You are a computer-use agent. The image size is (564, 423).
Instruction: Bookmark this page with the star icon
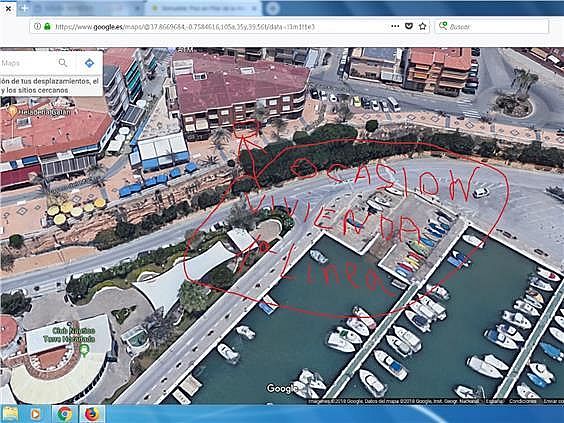tap(423, 26)
